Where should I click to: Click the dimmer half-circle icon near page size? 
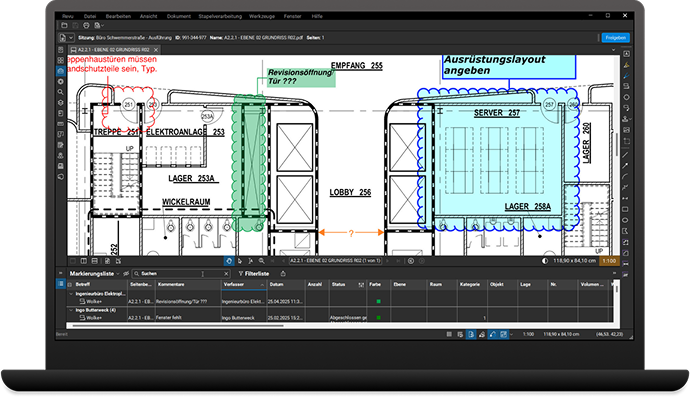coord(545,261)
